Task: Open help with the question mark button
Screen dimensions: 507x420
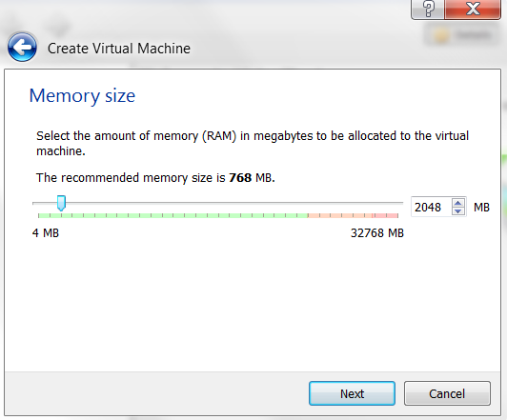Action: 428,9
